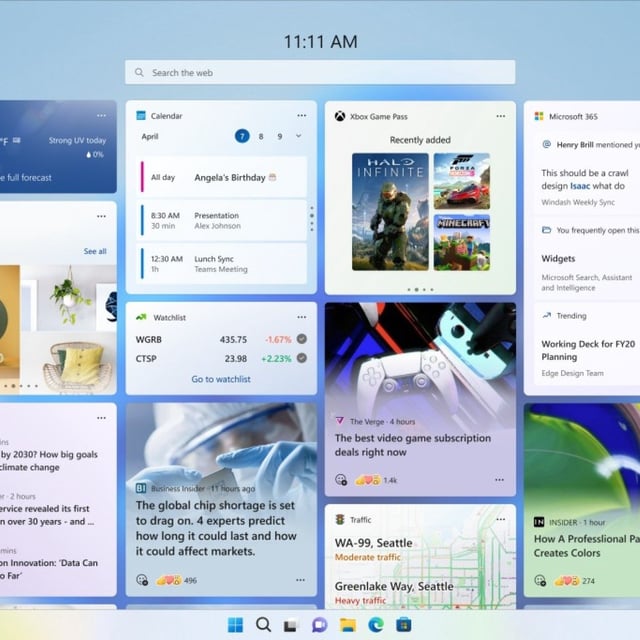Select date 8 in Calendar widget
The height and width of the screenshot is (640, 640).
pyautogui.click(x=261, y=136)
